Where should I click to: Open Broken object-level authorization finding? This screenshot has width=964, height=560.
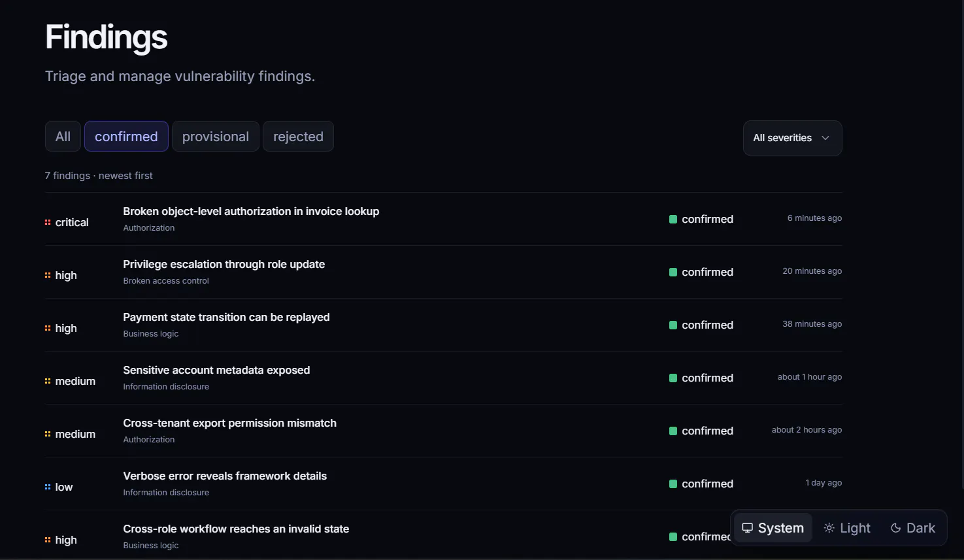[x=251, y=211]
